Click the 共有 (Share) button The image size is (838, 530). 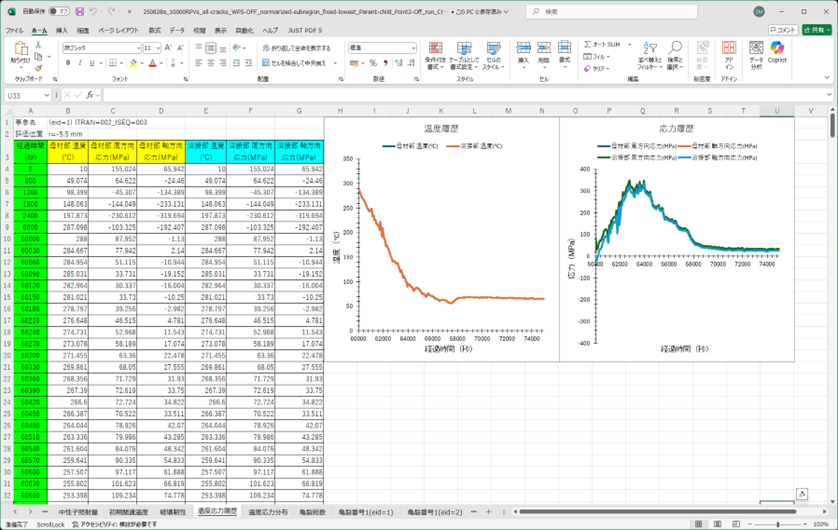[x=817, y=31]
